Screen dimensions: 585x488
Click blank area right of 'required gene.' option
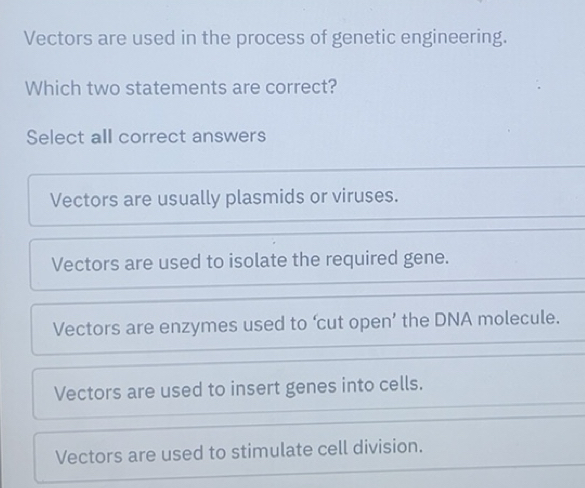click(517, 257)
